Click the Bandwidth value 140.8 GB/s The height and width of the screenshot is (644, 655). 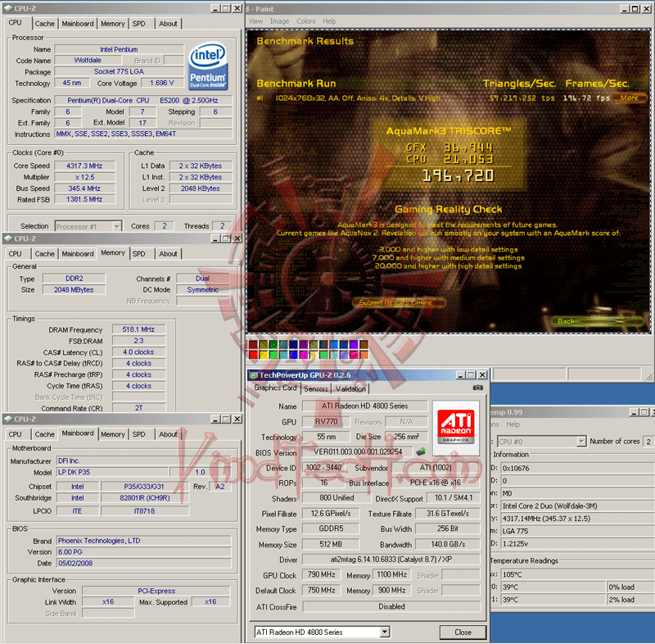(448, 544)
